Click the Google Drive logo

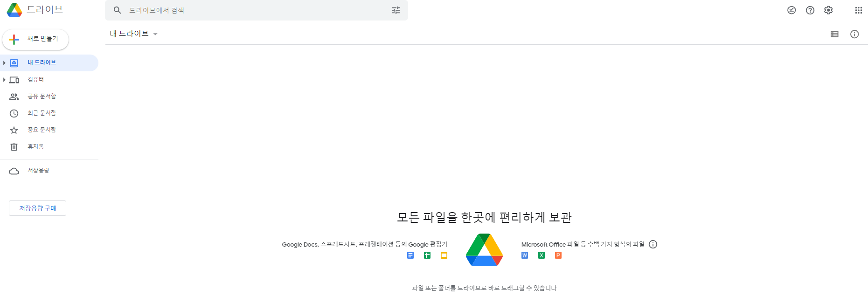point(14,10)
